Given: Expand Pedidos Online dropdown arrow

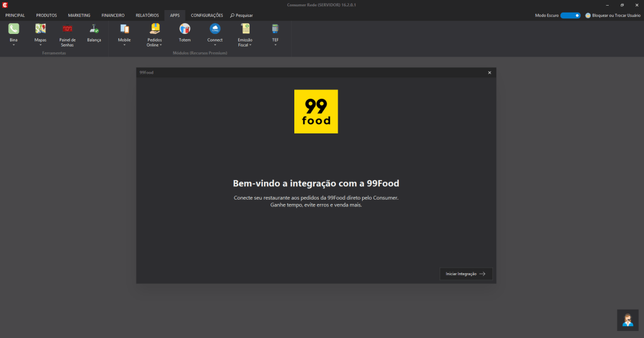Looking at the screenshot, I should (160, 45).
